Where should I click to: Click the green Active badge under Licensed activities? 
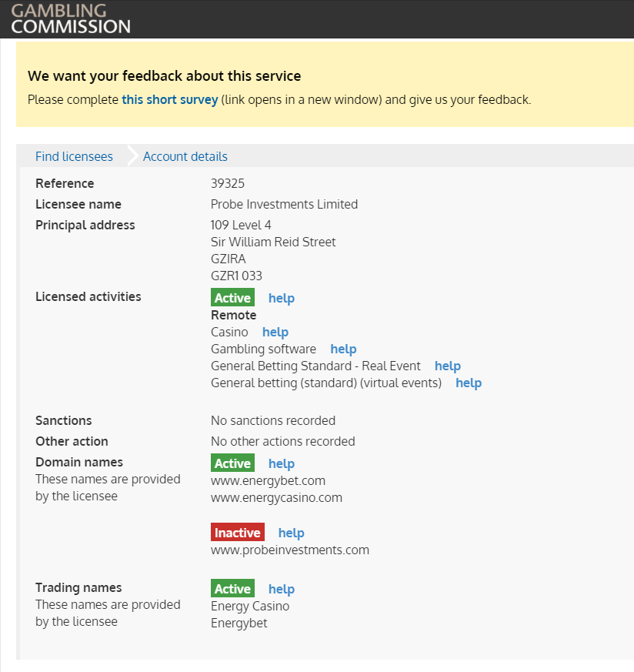[232, 297]
